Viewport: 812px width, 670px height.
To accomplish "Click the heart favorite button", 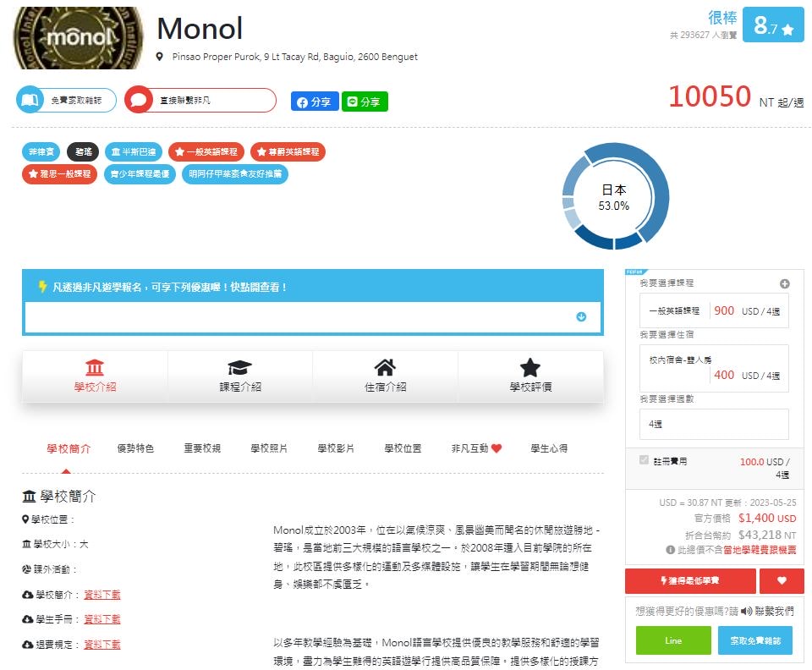I will coord(782,581).
